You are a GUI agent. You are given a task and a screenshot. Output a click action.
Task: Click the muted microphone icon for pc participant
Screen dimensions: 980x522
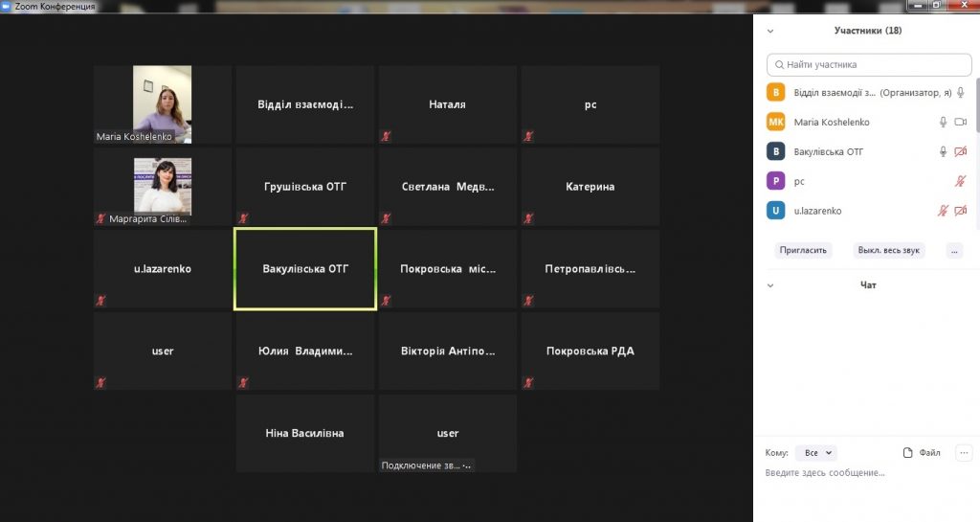click(961, 181)
